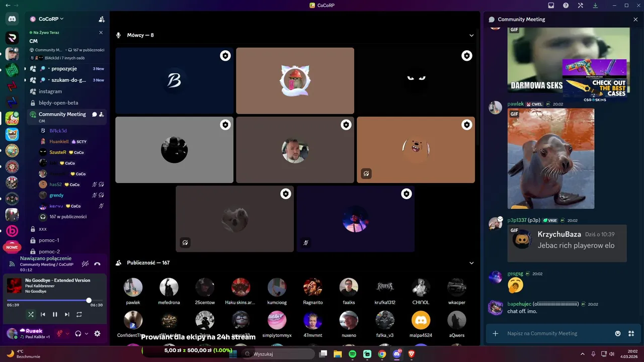Image resolution: width=644 pixels, height=362 pixels.
Task: Toggle repeat in the Spotify widget
Action: 79,314
